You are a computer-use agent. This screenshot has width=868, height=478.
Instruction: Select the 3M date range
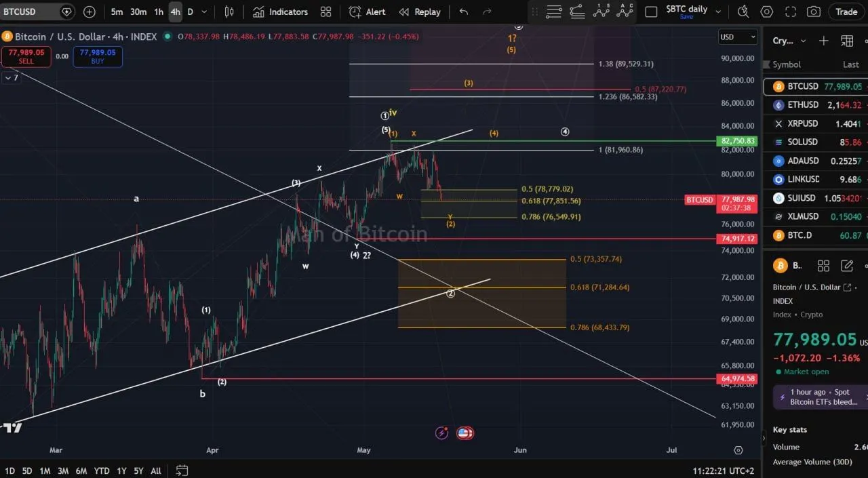pyautogui.click(x=63, y=471)
